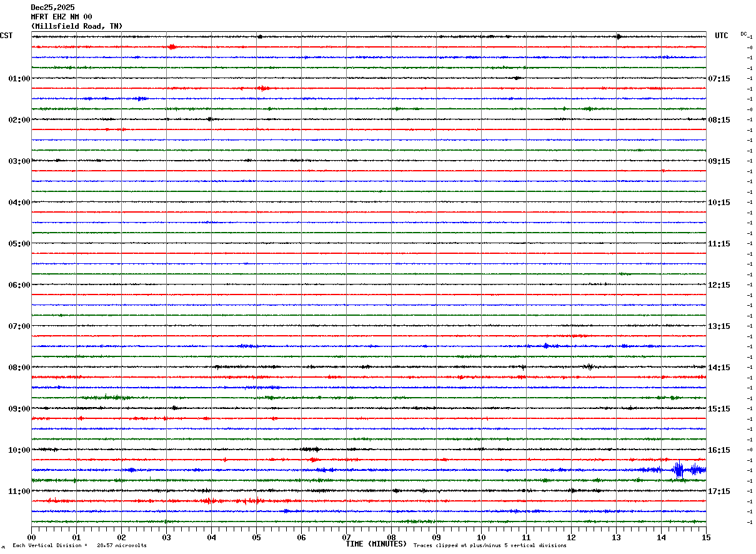Screen dimensions: 756x554
Task: Select the 01:00 CST time label
Action: pos(19,79)
